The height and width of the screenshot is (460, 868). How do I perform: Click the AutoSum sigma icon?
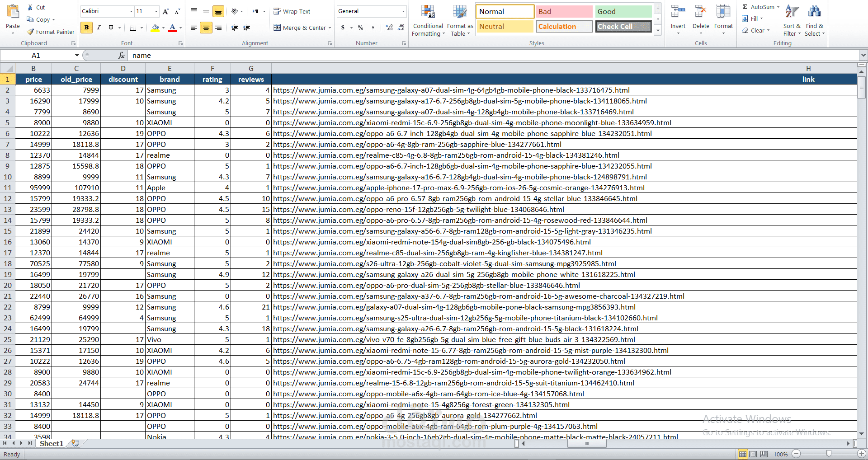click(745, 7)
